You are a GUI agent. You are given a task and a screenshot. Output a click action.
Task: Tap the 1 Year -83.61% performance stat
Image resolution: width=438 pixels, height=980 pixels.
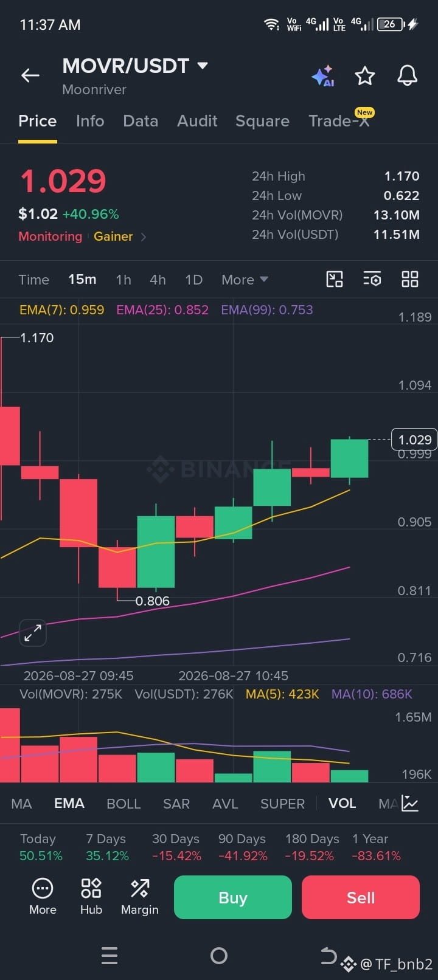377,847
